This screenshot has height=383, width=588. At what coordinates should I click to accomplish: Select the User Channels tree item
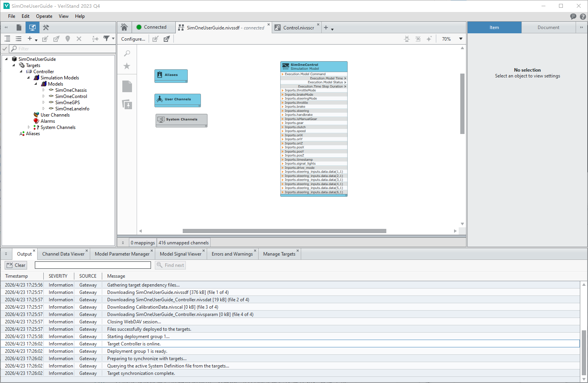pos(55,115)
